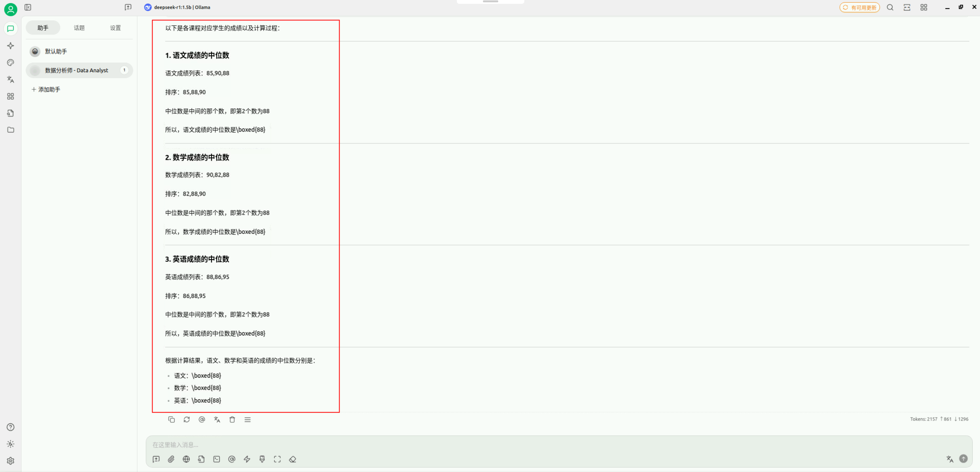
Task: Switch to the 话题 tab
Action: [x=79, y=28]
